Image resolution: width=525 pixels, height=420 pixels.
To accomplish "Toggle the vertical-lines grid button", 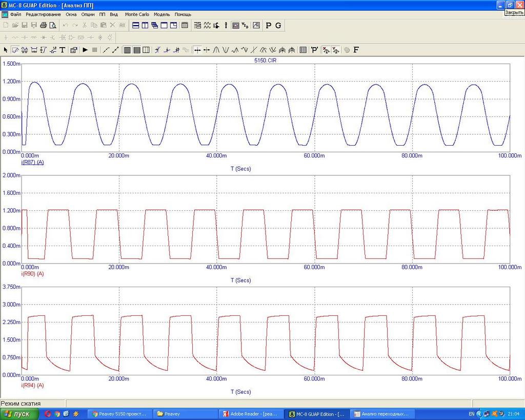I will [x=127, y=50].
